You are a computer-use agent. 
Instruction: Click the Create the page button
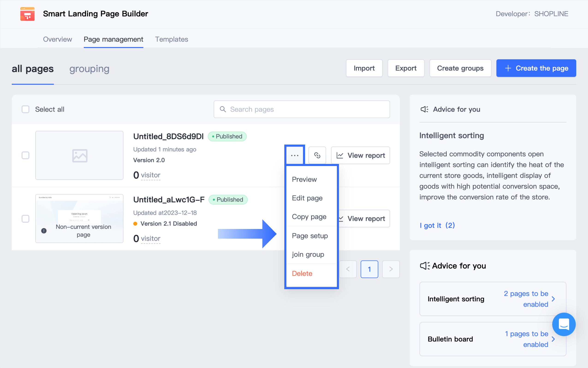pos(536,68)
